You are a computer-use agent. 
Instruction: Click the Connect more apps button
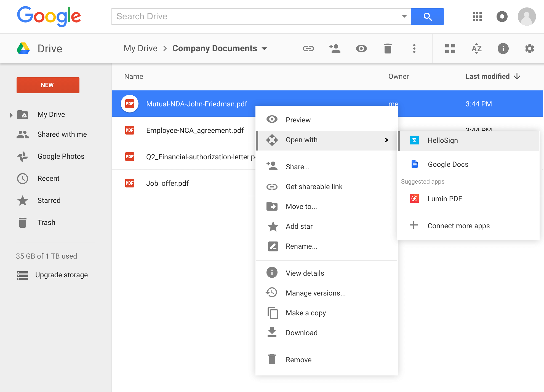458,225
